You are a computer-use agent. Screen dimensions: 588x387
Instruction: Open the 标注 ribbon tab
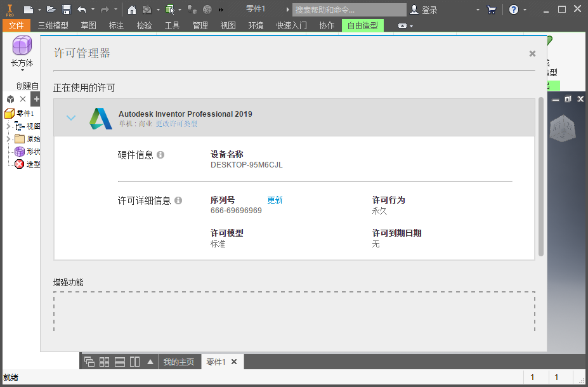[116, 25]
